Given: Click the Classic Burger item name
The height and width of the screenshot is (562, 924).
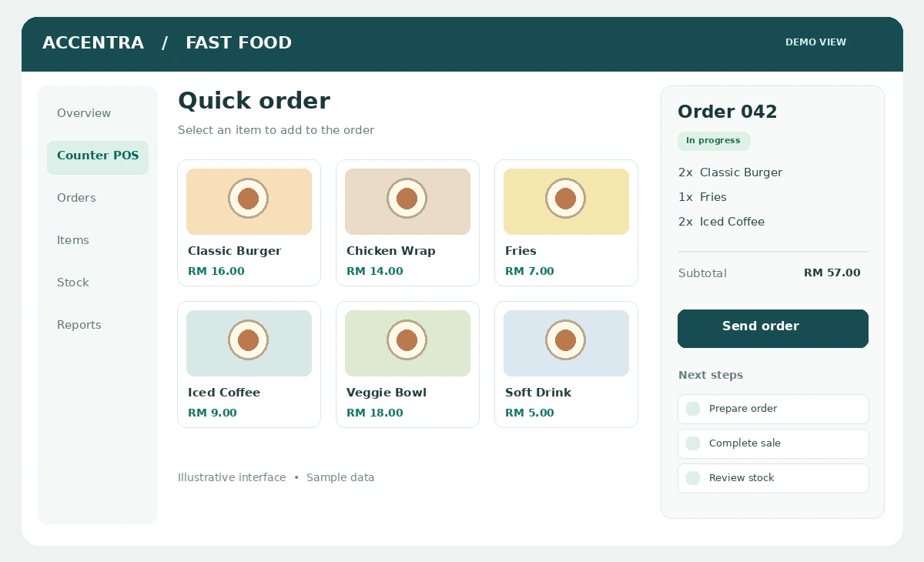Looking at the screenshot, I should (235, 251).
